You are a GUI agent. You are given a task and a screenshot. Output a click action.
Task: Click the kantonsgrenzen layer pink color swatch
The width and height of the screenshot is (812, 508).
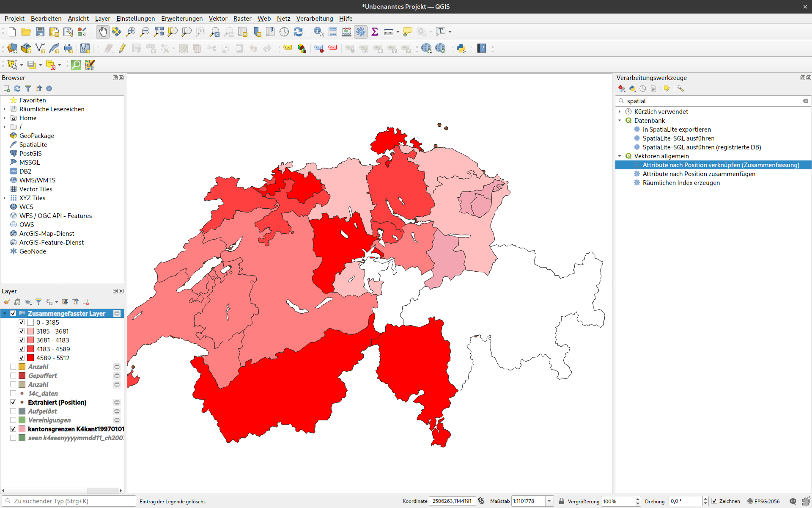pyautogui.click(x=22, y=429)
